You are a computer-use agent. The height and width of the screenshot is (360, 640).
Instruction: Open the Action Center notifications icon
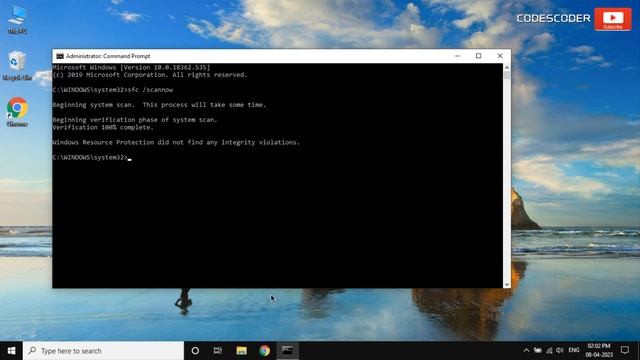(625, 350)
